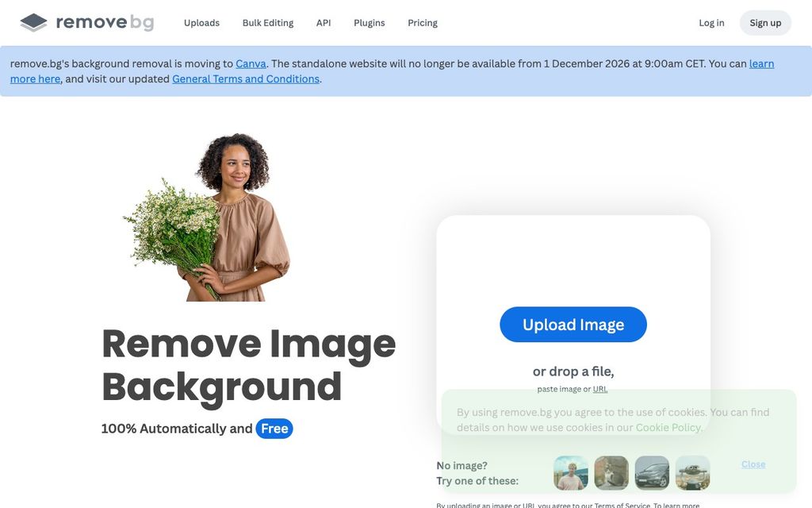View the Pricing page
Screen dimensions: 812x508
click(423, 23)
